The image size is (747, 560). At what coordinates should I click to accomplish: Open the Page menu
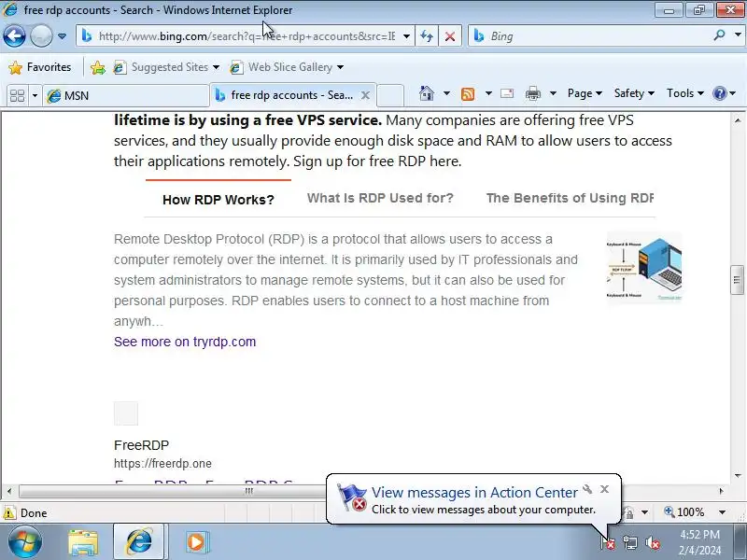point(585,93)
